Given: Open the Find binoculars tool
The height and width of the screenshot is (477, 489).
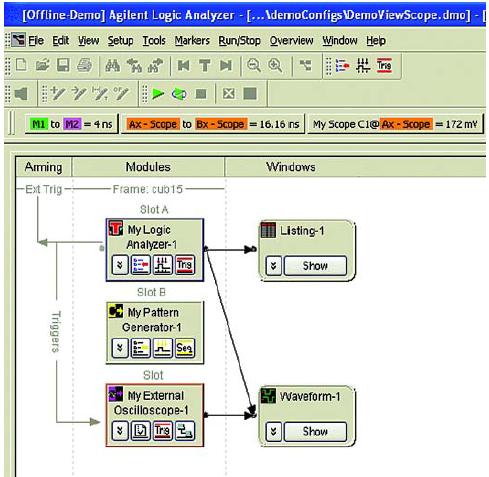Looking at the screenshot, I should point(112,66).
